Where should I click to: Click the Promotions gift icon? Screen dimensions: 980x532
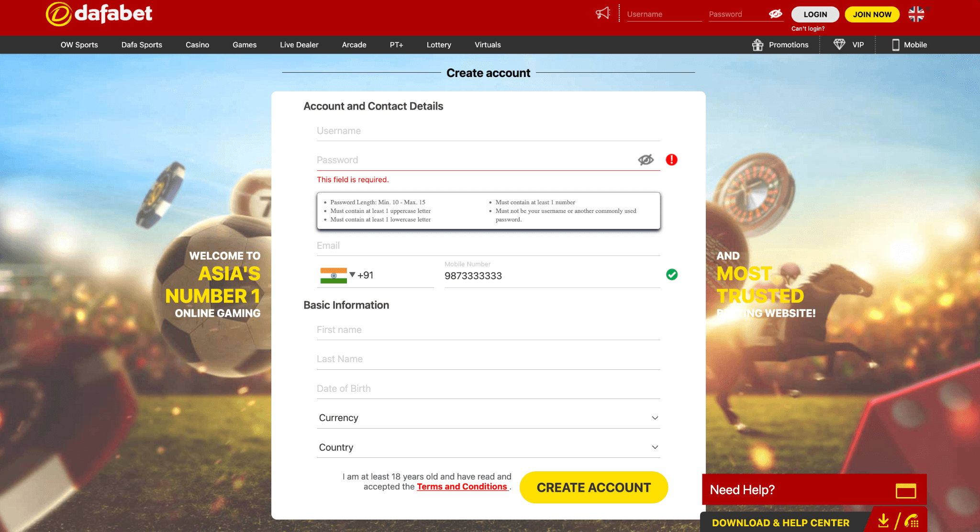(x=757, y=44)
